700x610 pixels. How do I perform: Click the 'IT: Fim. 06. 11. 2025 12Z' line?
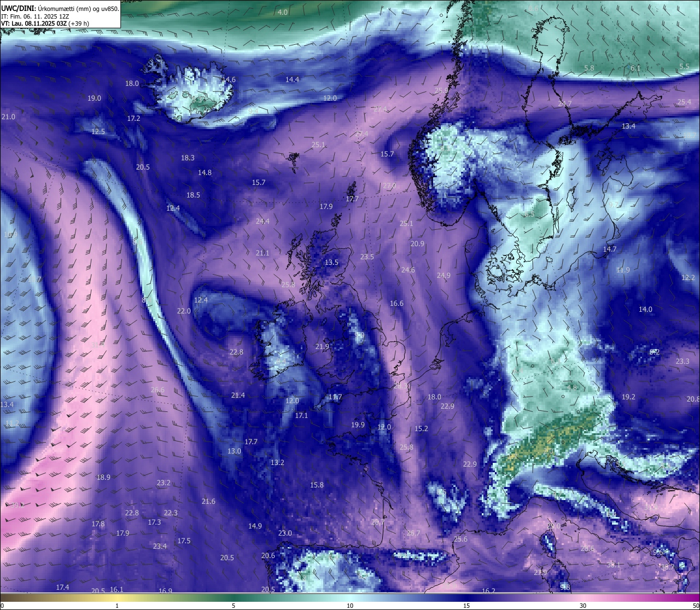click(35, 16)
